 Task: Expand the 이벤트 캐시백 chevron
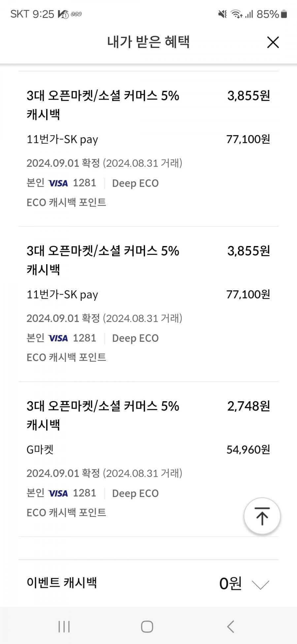(x=261, y=584)
